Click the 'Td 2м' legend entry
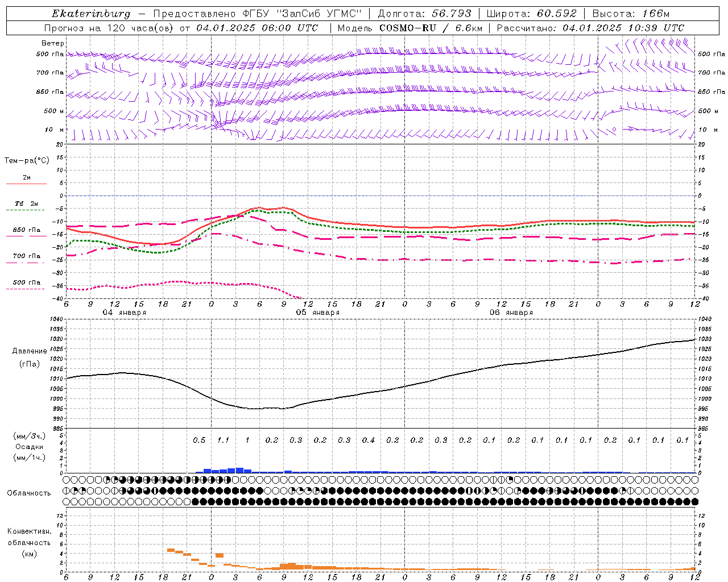Screen dimensions: 728x582 click(x=26, y=203)
